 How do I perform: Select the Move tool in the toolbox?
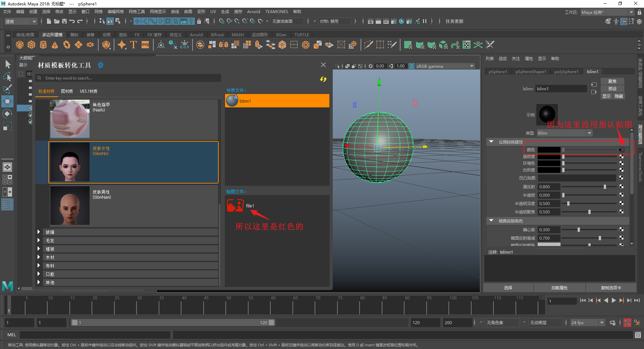click(7, 101)
